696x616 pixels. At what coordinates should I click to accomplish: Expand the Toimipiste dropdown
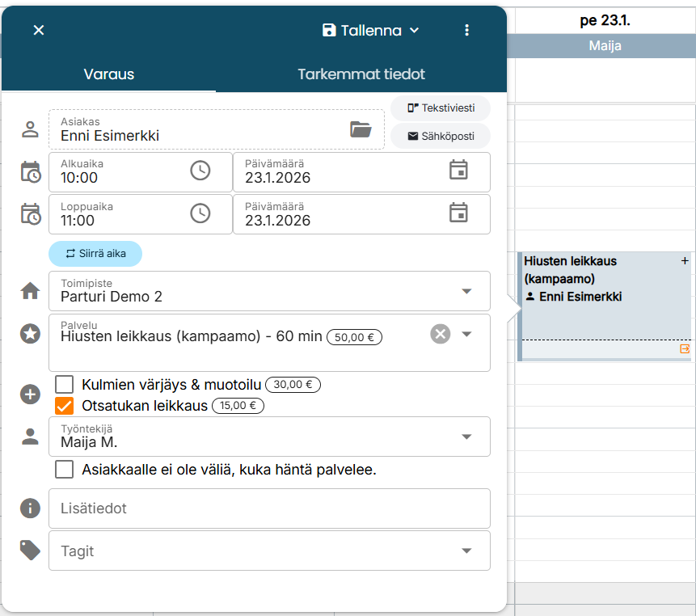(x=466, y=291)
